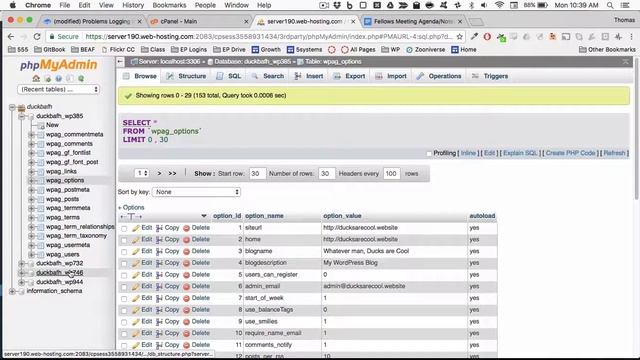This screenshot has width=640, height=360.
Task: Reload the page with browser refresh icon
Action: coord(37,37)
